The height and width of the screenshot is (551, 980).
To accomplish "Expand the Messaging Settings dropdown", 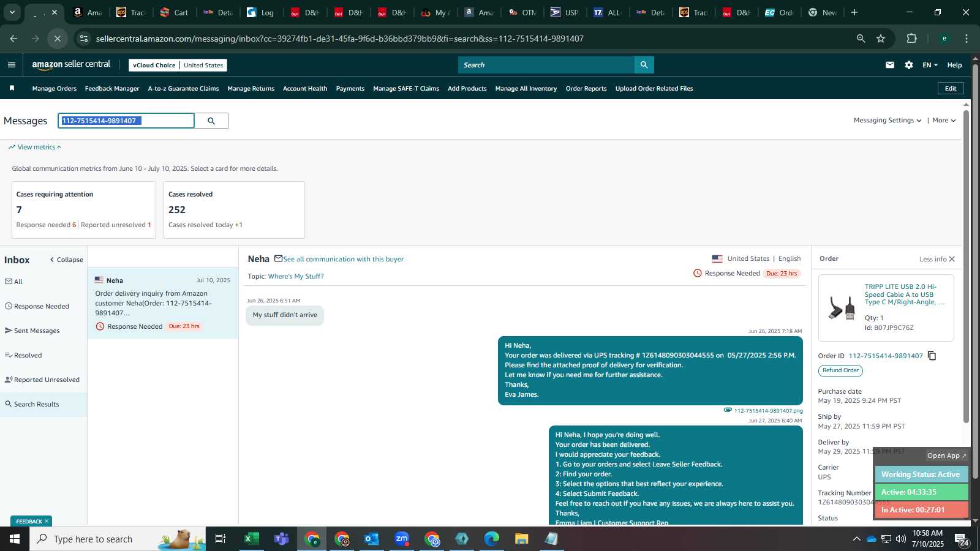I will click(x=888, y=120).
